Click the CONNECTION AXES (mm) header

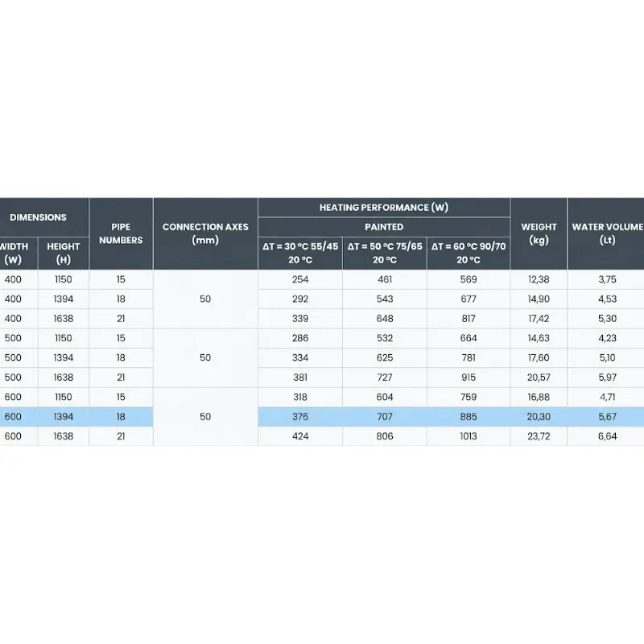pos(205,233)
